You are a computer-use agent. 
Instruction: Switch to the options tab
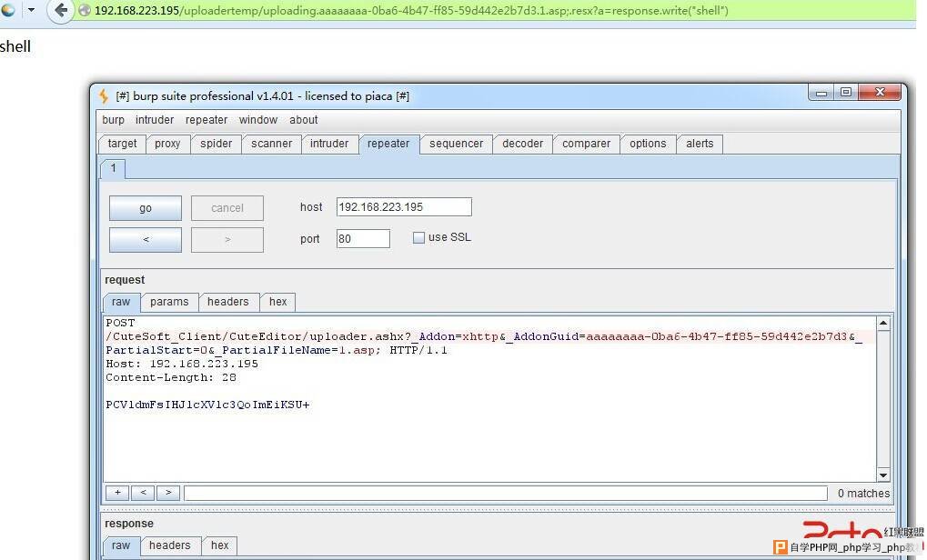click(648, 144)
